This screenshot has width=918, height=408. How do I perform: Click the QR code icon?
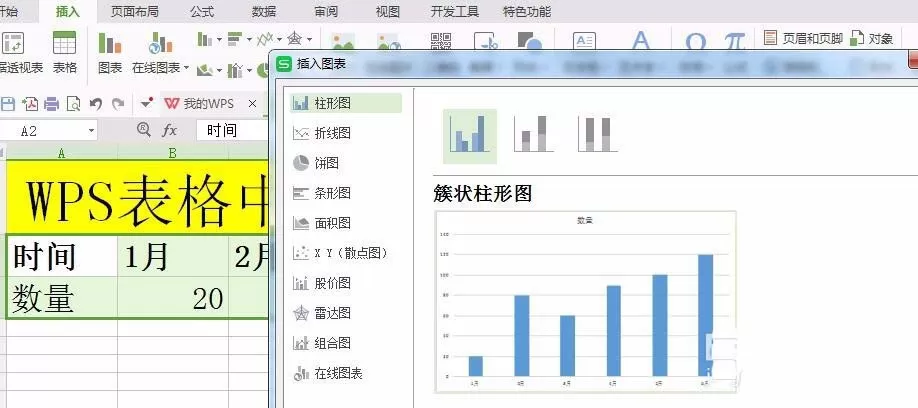441,41
